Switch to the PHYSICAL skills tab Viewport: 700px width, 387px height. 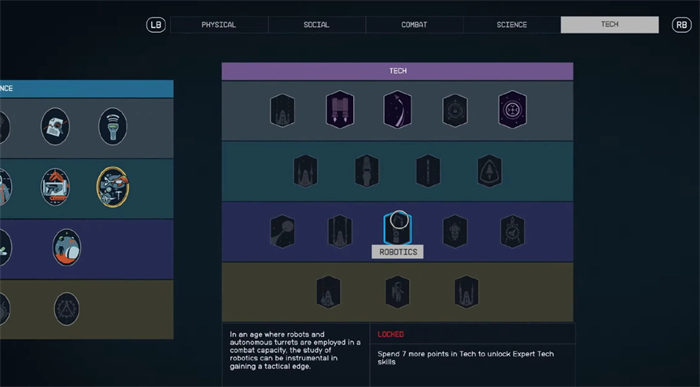coord(219,25)
